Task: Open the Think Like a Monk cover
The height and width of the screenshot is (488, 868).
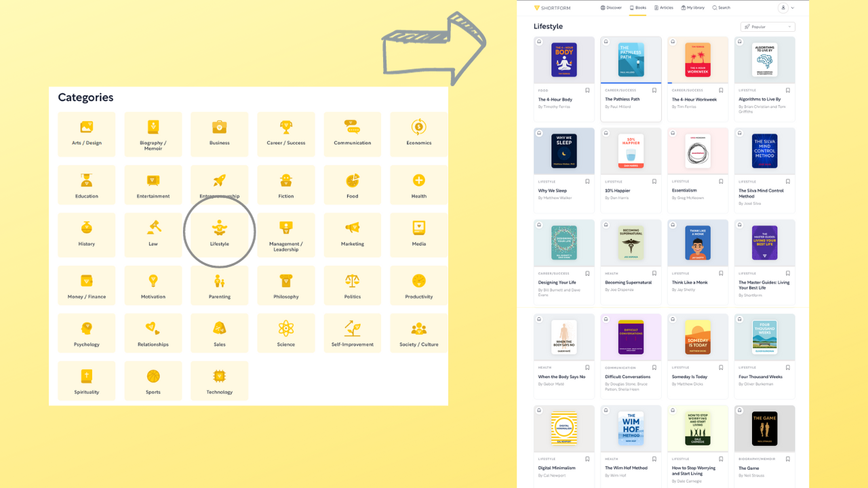Action: point(697,243)
